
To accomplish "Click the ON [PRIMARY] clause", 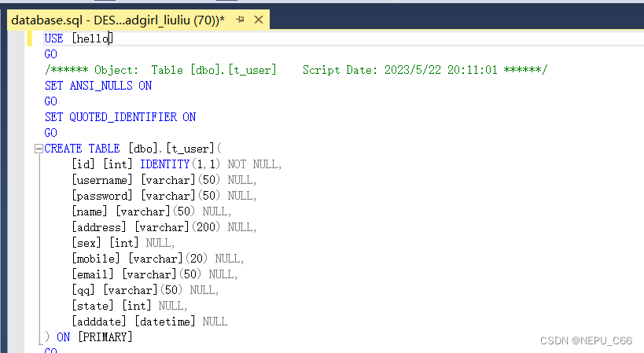I will pyautogui.click(x=94, y=337).
